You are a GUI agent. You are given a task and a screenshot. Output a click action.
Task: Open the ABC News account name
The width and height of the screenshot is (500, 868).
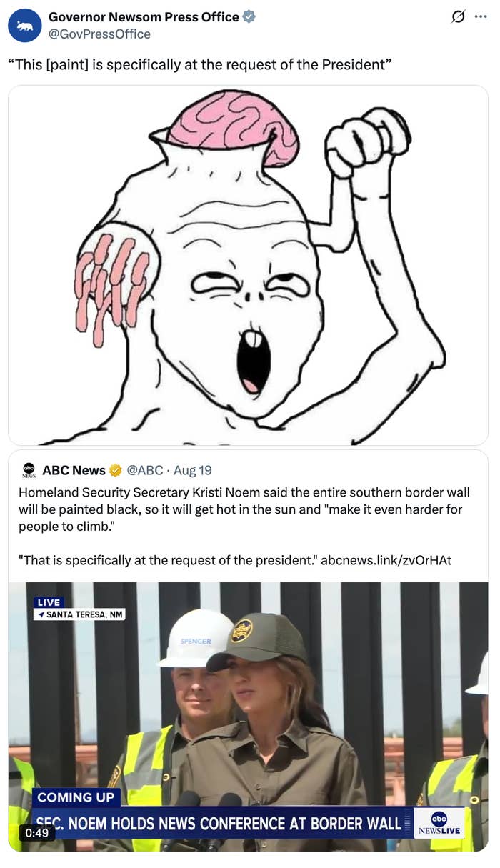[x=74, y=470]
